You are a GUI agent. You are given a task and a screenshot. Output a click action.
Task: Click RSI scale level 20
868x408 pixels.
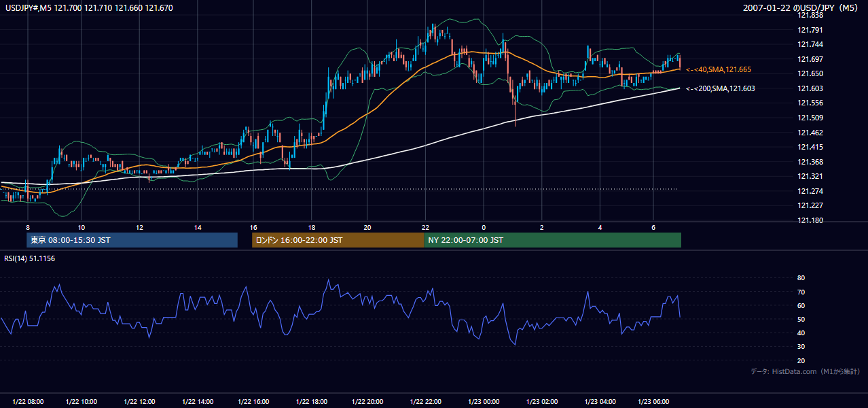(801, 360)
